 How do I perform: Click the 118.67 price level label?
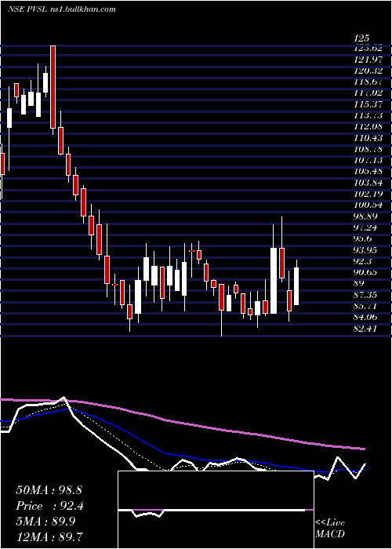tap(368, 82)
